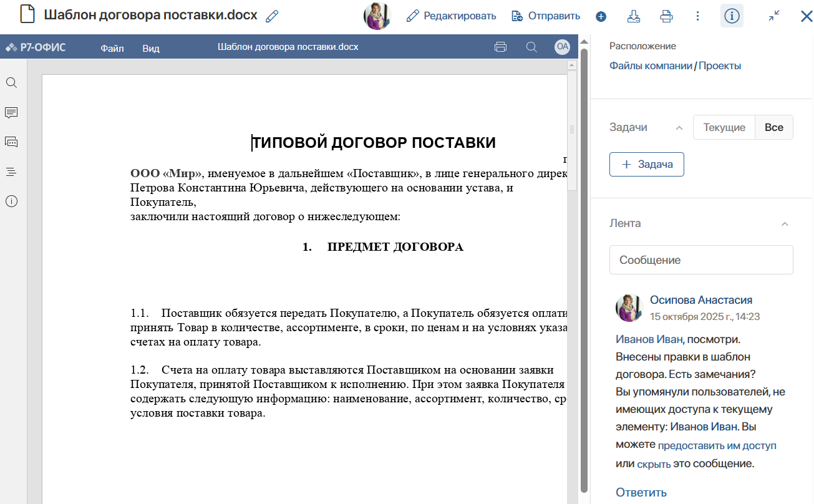Click the скрыть link in the message
Screen dimensions: 814x504
pos(654,464)
